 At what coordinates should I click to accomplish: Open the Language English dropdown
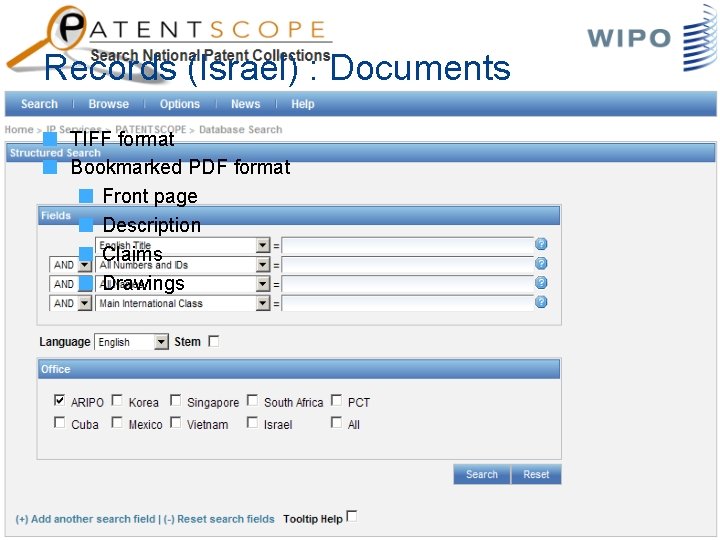click(161, 342)
